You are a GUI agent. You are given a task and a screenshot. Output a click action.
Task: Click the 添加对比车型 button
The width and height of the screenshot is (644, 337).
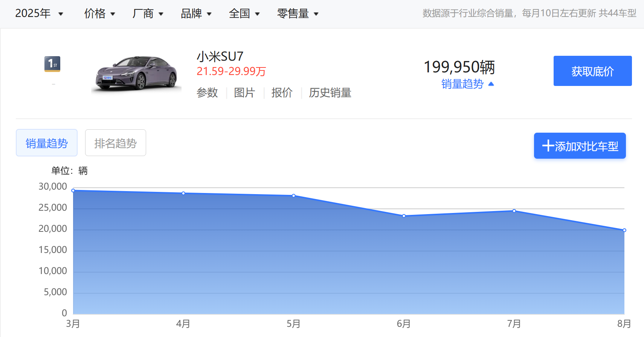click(x=580, y=146)
